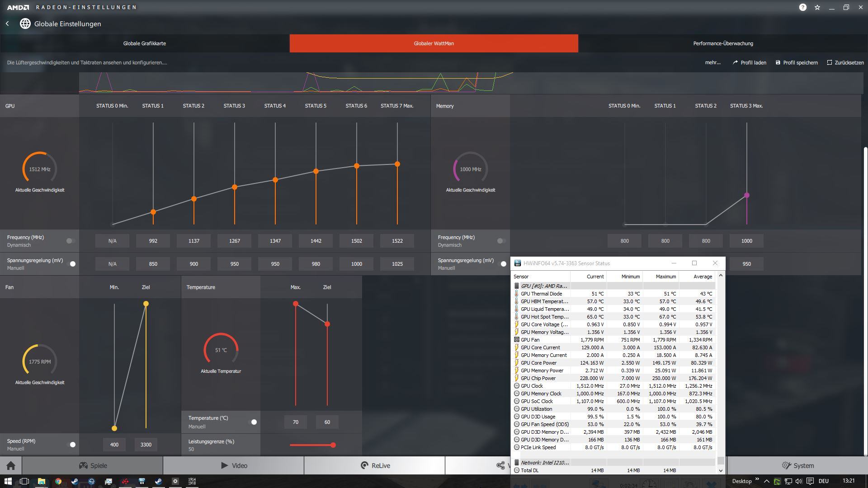Open the red AMD Radeon taskbar icon
Screen dimensions: 868x488
(125, 481)
